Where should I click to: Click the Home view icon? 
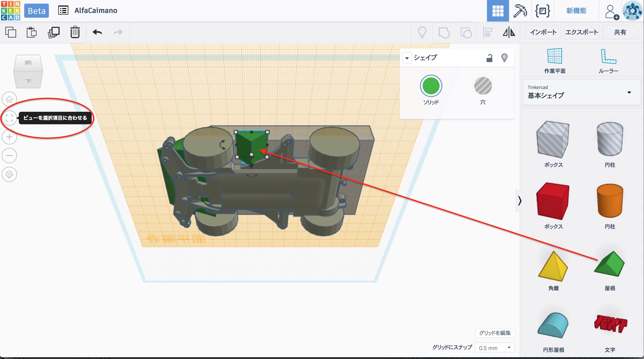[9, 99]
